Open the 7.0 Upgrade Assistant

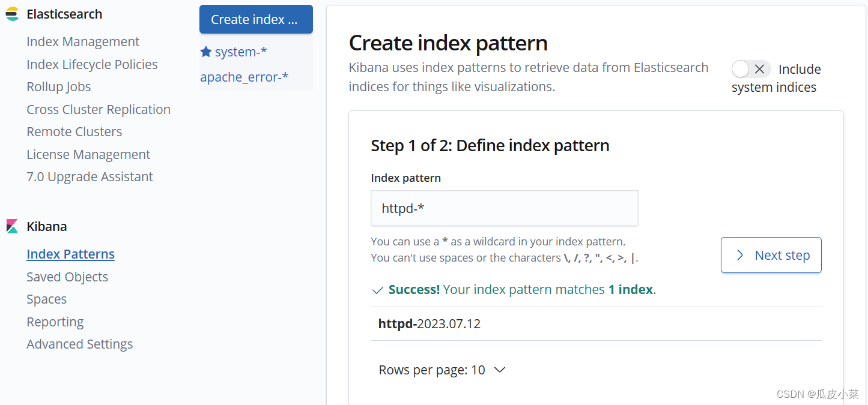click(90, 176)
